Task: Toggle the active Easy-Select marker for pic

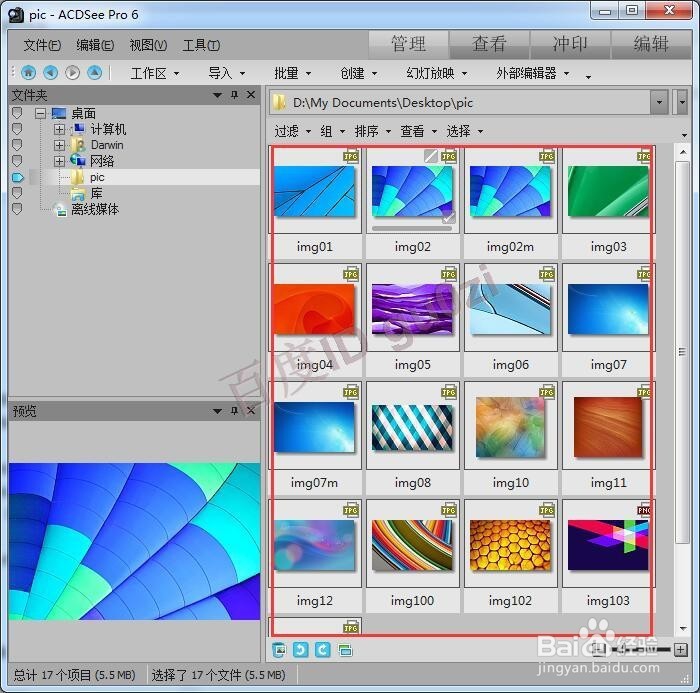Action: tap(17, 177)
